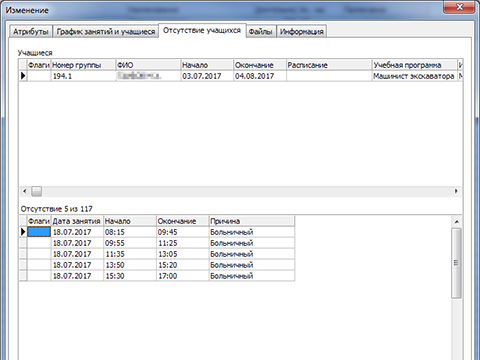The height and width of the screenshot is (360, 480).
Task: Click the Номер группы column header
Action: (83, 65)
